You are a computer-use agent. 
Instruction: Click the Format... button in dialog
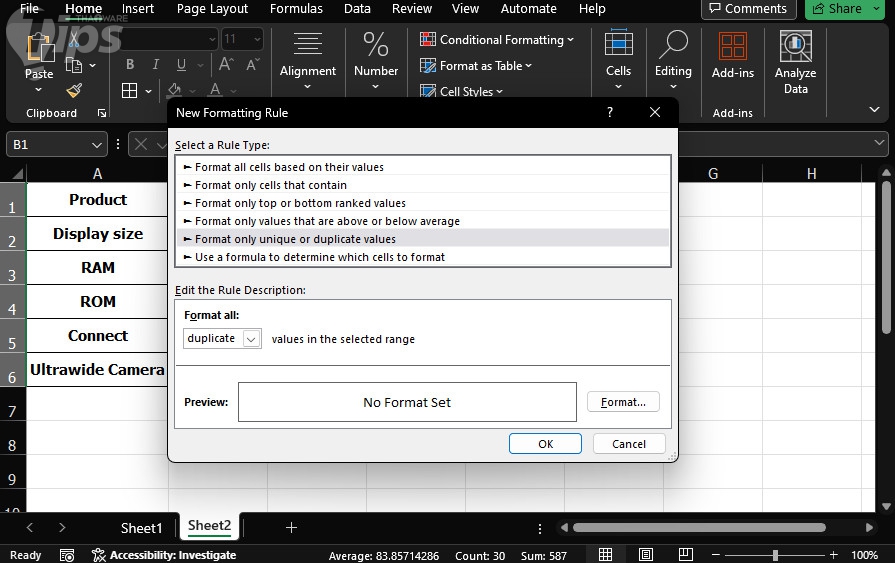point(623,402)
